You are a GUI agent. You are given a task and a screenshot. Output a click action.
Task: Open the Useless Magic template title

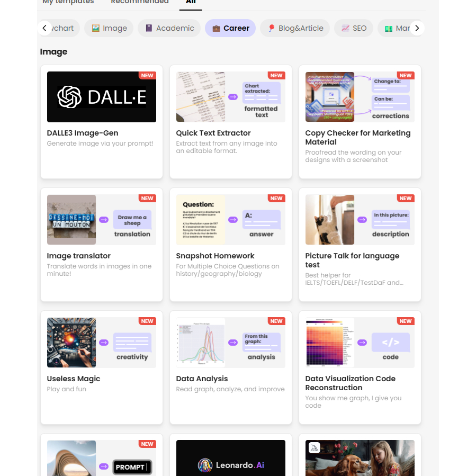(x=74, y=379)
